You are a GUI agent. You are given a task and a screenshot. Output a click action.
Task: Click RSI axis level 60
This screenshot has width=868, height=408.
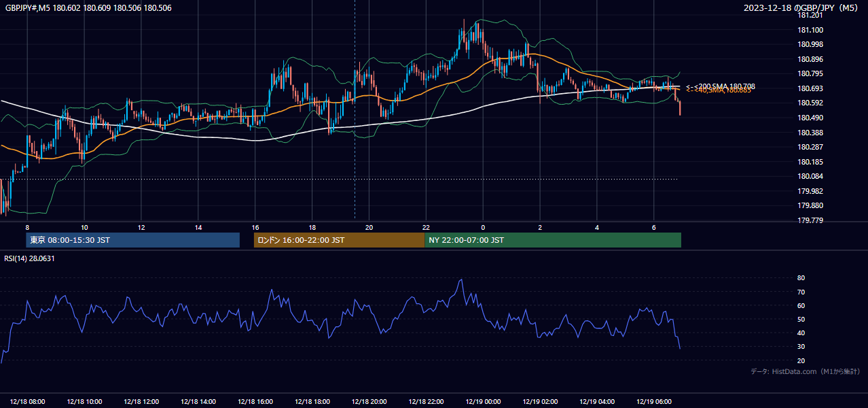click(x=801, y=305)
